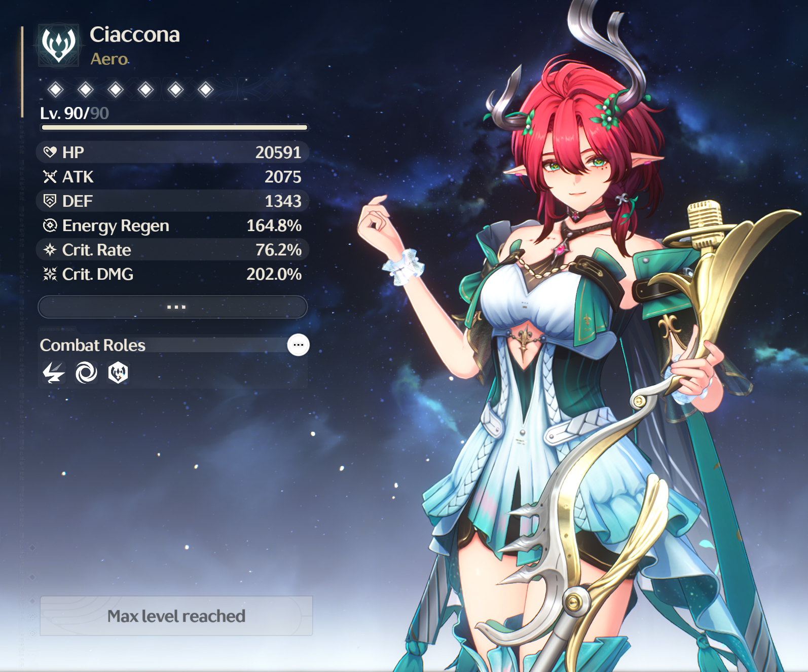
Task: Click the Max level reached button
Action: click(176, 616)
